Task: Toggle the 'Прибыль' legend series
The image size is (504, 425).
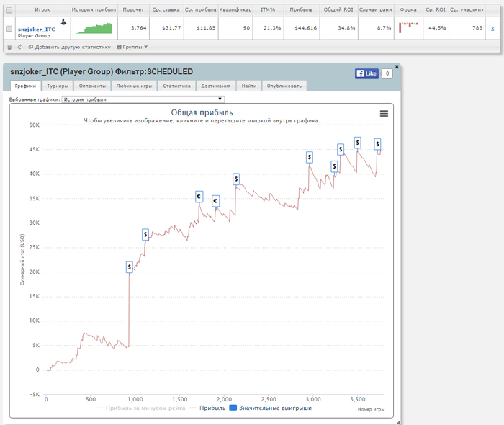Action: coord(207,408)
